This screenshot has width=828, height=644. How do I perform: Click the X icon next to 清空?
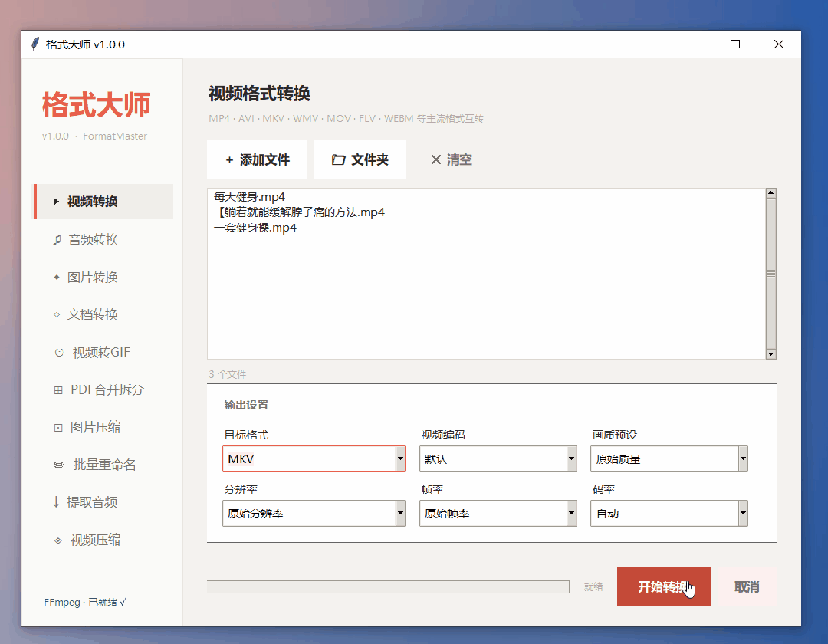(x=435, y=159)
